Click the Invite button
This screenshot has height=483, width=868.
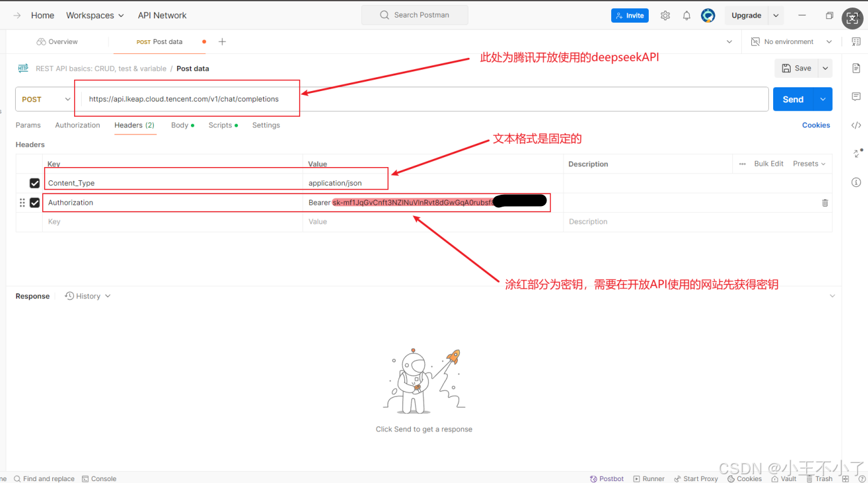click(x=630, y=16)
